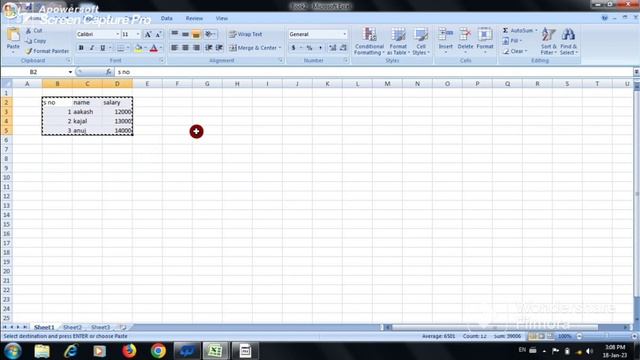The height and width of the screenshot is (360, 640).
Task: Toggle Middle Align
Action: tap(185, 34)
